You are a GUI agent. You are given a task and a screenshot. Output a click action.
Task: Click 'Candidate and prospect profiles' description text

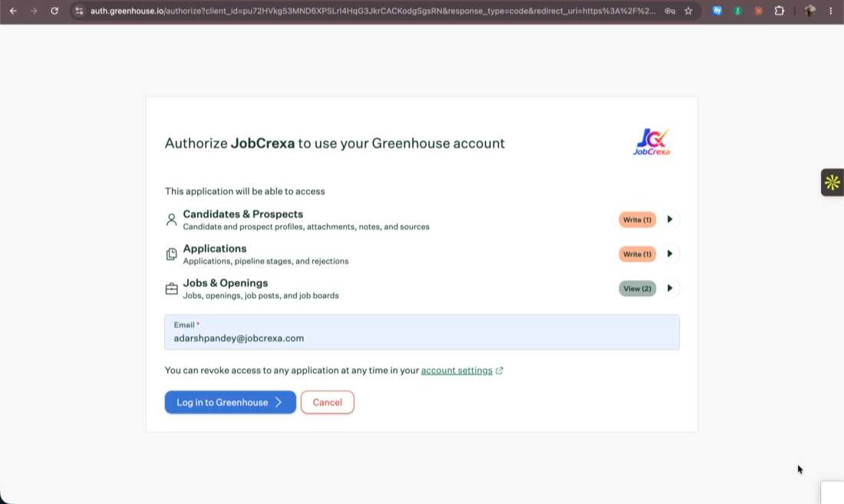pos(306,226)
